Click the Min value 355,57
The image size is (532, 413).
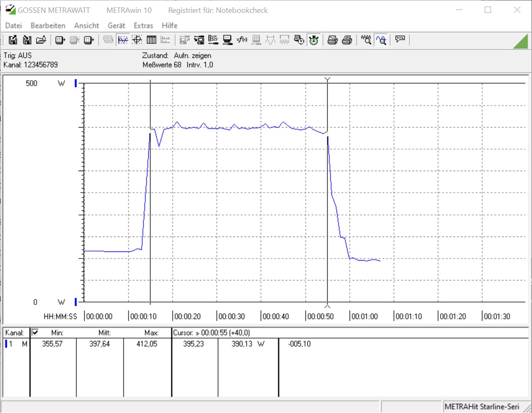(53, 344)
